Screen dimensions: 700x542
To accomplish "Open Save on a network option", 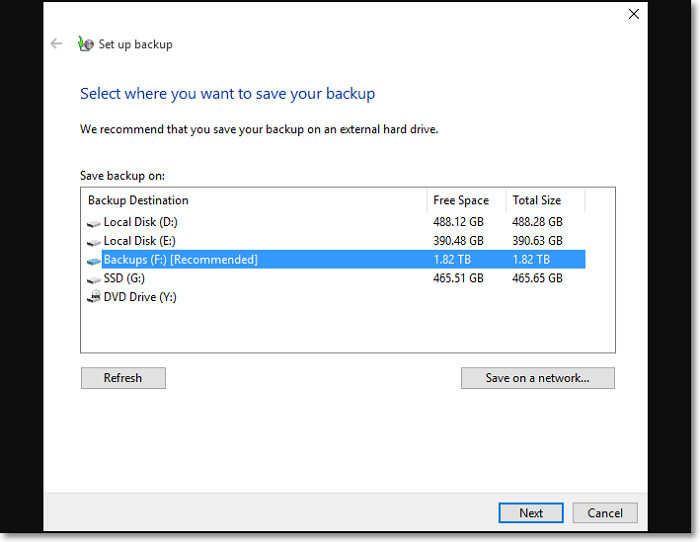I will pyautogui.click(x=537, y=378).
